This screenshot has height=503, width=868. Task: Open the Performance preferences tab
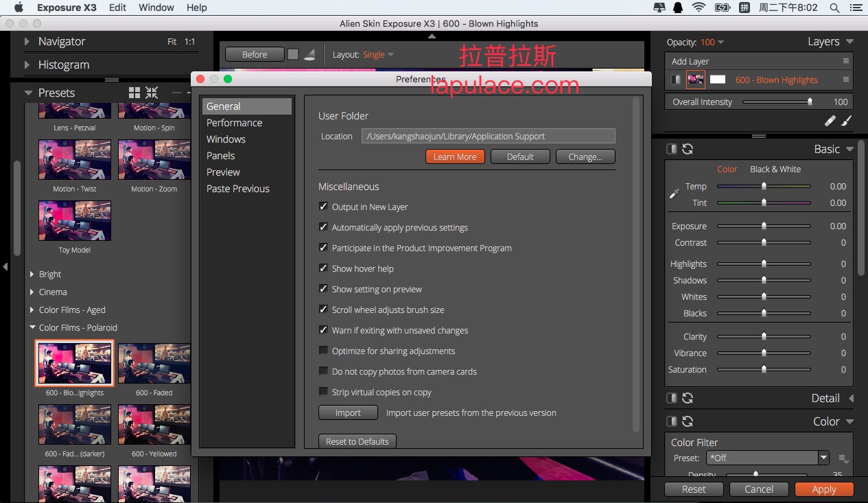click(235, 123)
